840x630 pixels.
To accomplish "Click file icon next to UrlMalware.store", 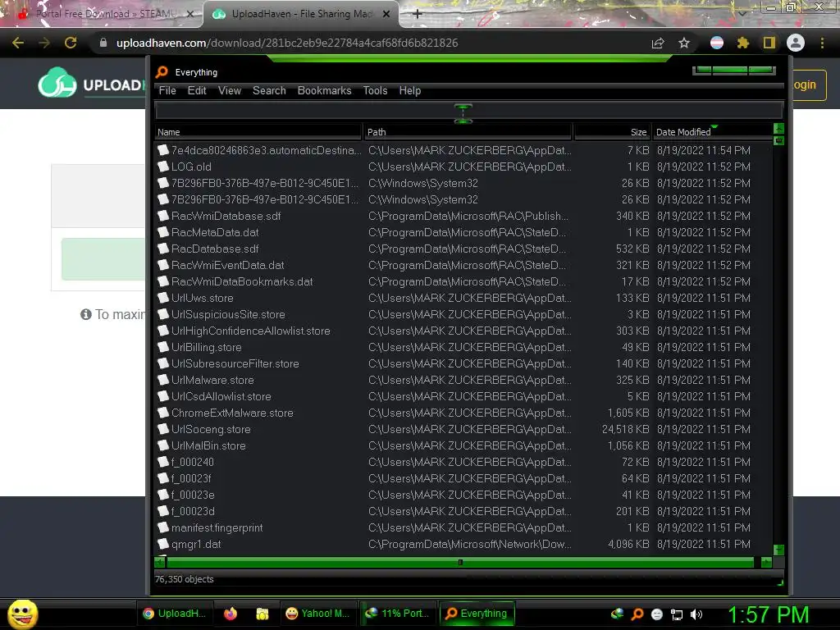I will [163, 380].
